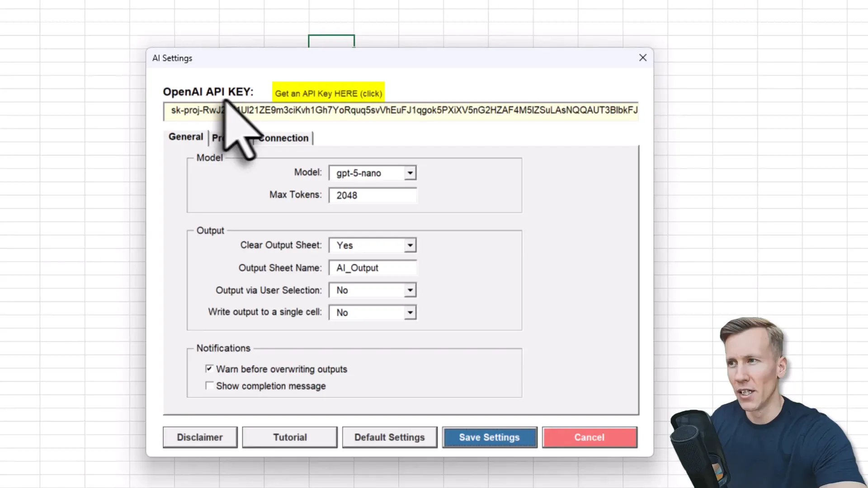Expand the Clear Output Sheet dropdown
This screenshot has height=488, width=868.
(409, 245)
